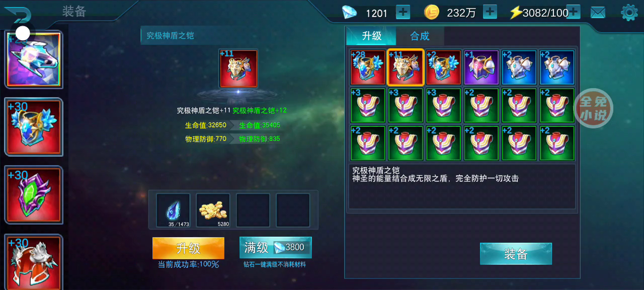Switch to the 升级 tab
The width and height of the screenshot is (644, 290).
[371, 36]
